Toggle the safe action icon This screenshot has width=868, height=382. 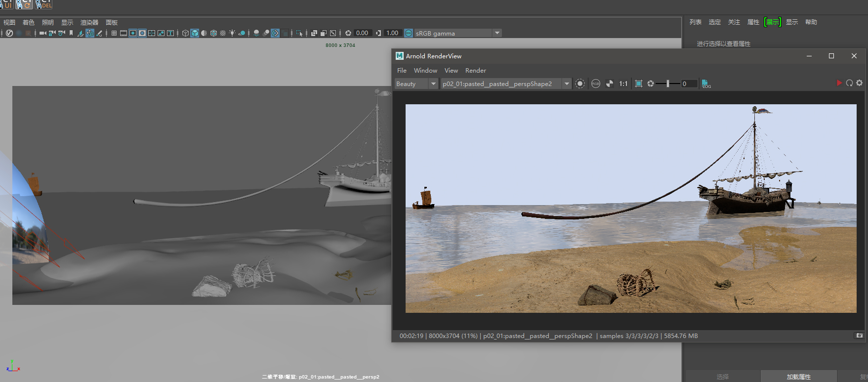(x=161, y=33)
